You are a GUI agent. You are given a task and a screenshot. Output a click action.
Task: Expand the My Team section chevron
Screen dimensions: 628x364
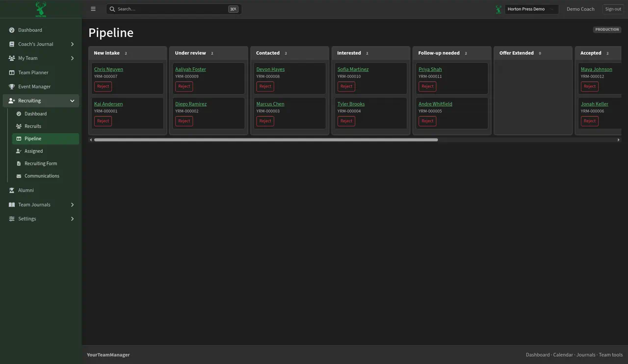[72, 58]
